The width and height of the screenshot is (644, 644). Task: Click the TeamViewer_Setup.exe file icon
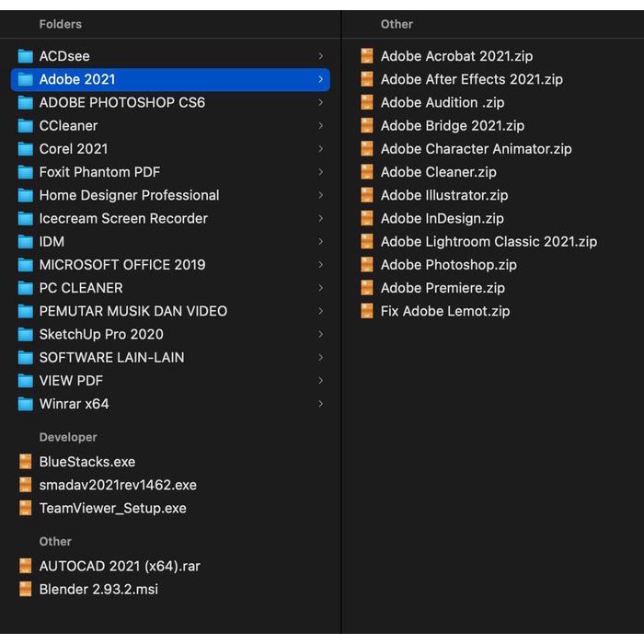click(26, 509)
